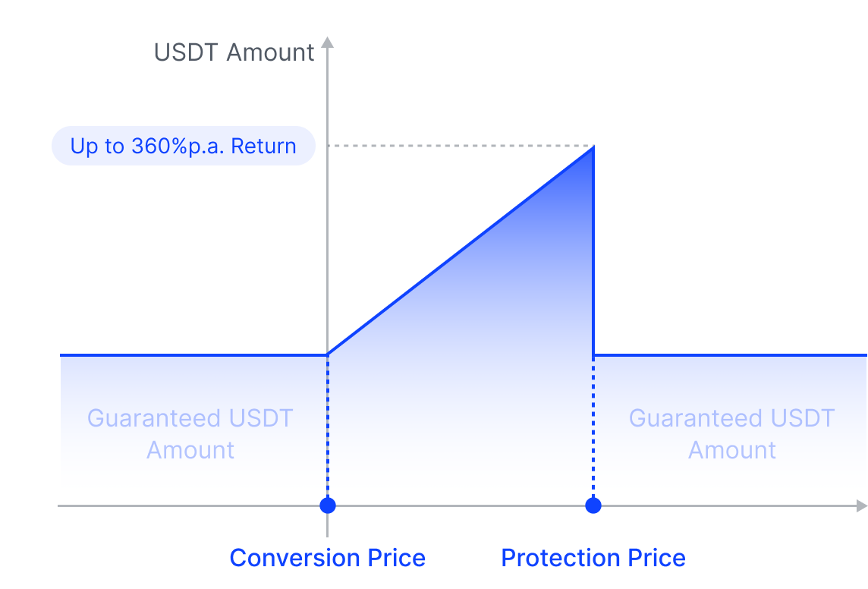The image size is (868, 589).
Task: Click the left Guaranteed USDT Amount text
Action: pyautogui.click(x=190, y=434)
